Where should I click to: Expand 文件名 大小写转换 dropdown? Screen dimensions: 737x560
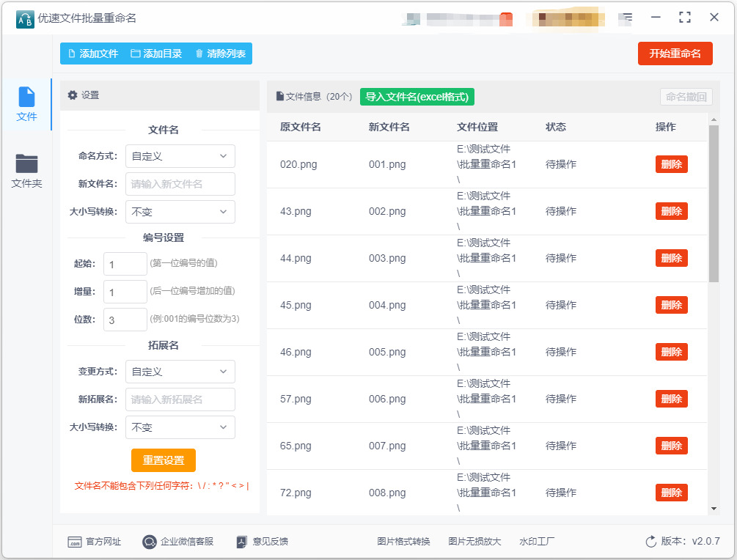click(x=180, y=212)
